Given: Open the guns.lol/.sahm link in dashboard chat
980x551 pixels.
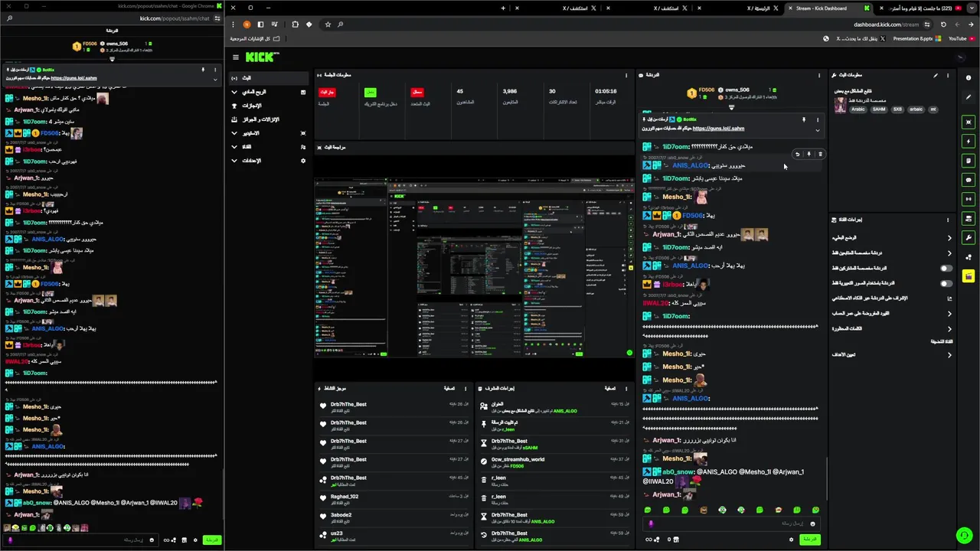Looking at the screenshot, I should (x=718, y=129).
